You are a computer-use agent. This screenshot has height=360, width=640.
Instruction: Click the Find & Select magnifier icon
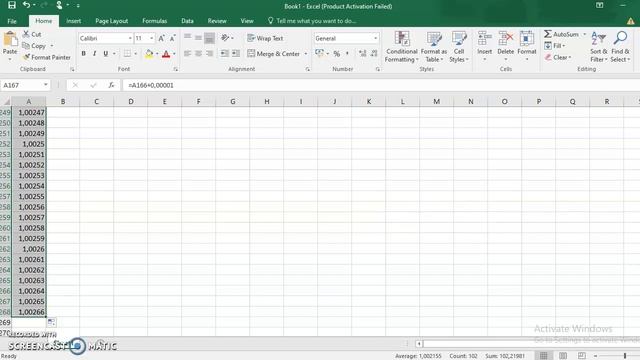620,39
